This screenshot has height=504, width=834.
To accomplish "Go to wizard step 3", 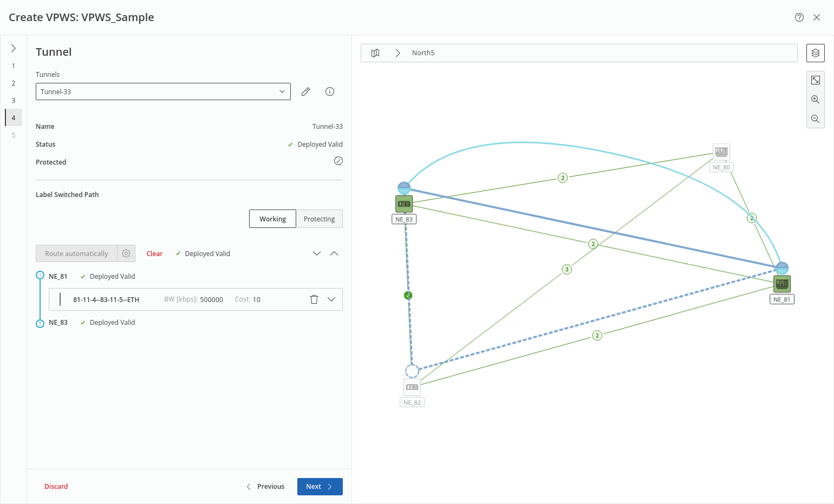I will click(14, 101).
